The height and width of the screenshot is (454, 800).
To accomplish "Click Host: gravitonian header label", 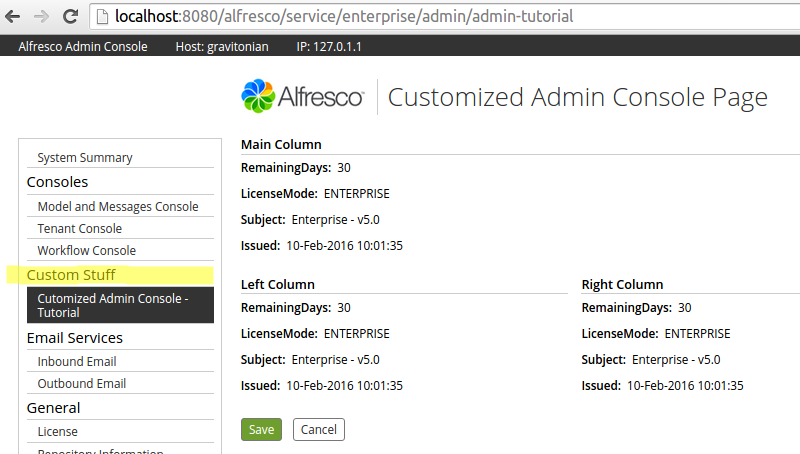I will [x=222, y=46].
